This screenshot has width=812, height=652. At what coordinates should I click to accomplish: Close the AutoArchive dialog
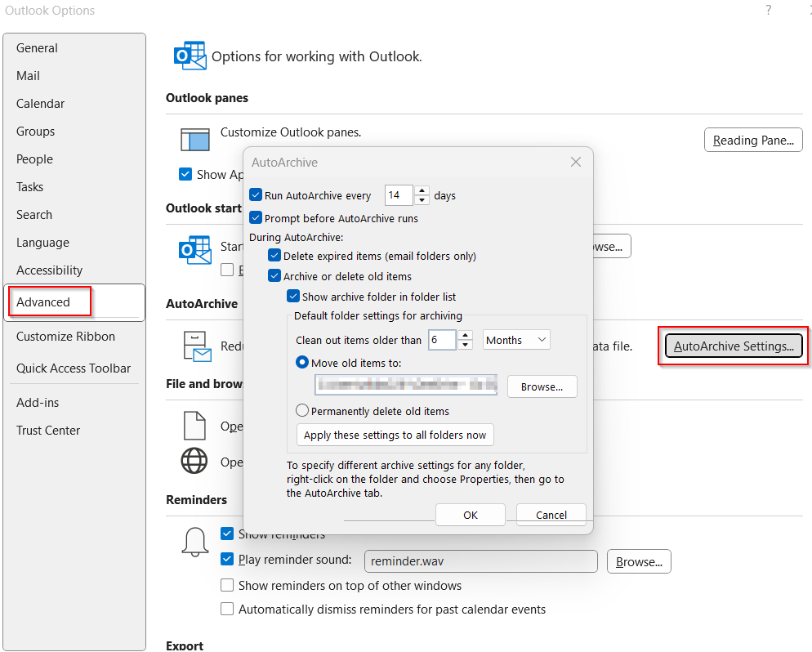point(576,162)
